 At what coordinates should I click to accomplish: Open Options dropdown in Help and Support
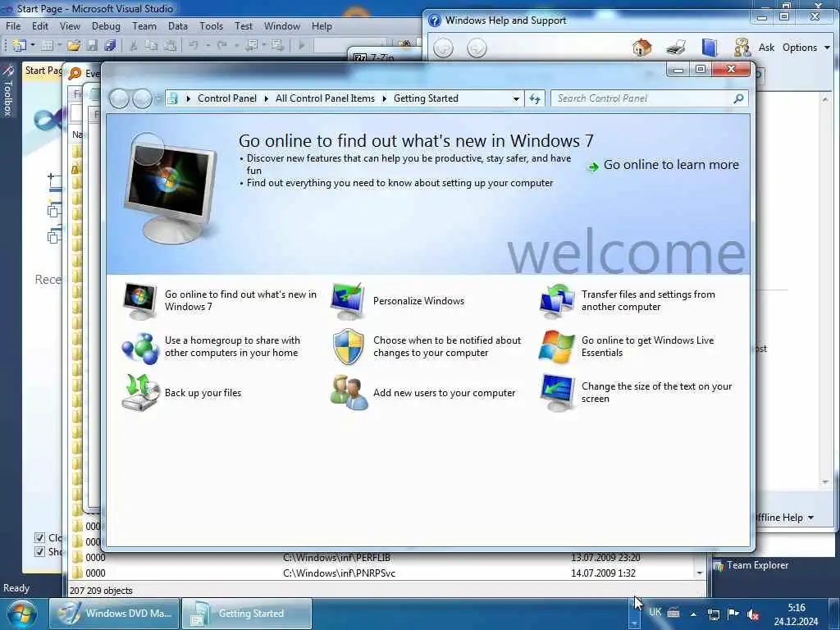coord(806,48)
